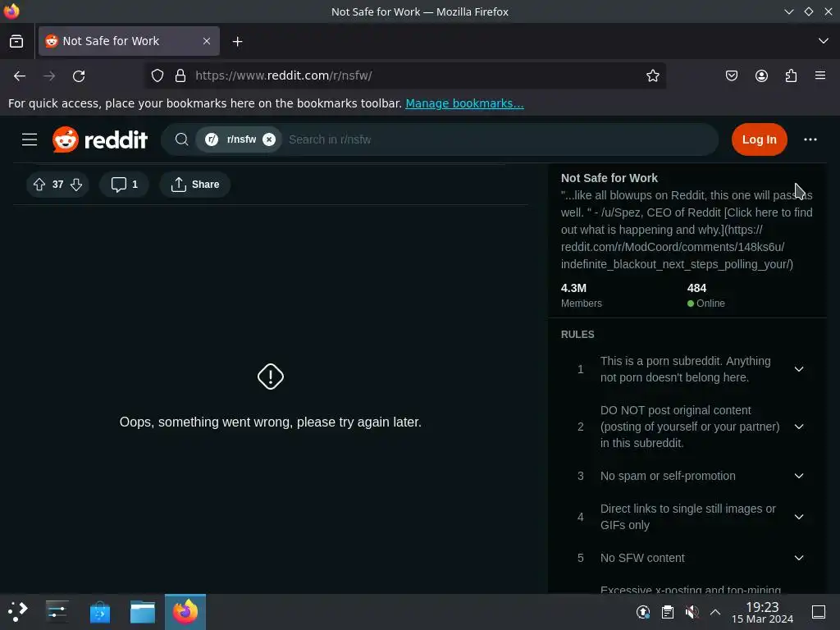This screenshot has width=840, height=630.
Task: Close the Not Safe for Work tab
Action: [207, 41]
